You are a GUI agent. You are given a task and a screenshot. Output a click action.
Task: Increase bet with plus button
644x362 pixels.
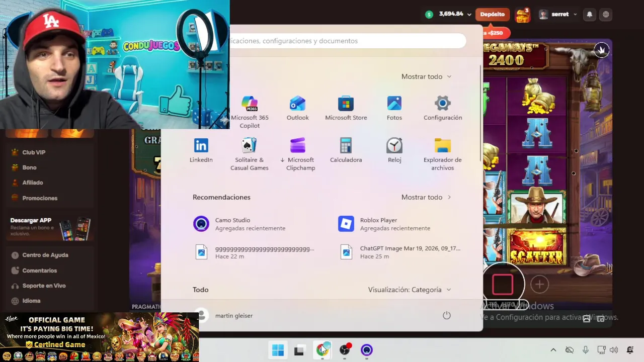539,284
